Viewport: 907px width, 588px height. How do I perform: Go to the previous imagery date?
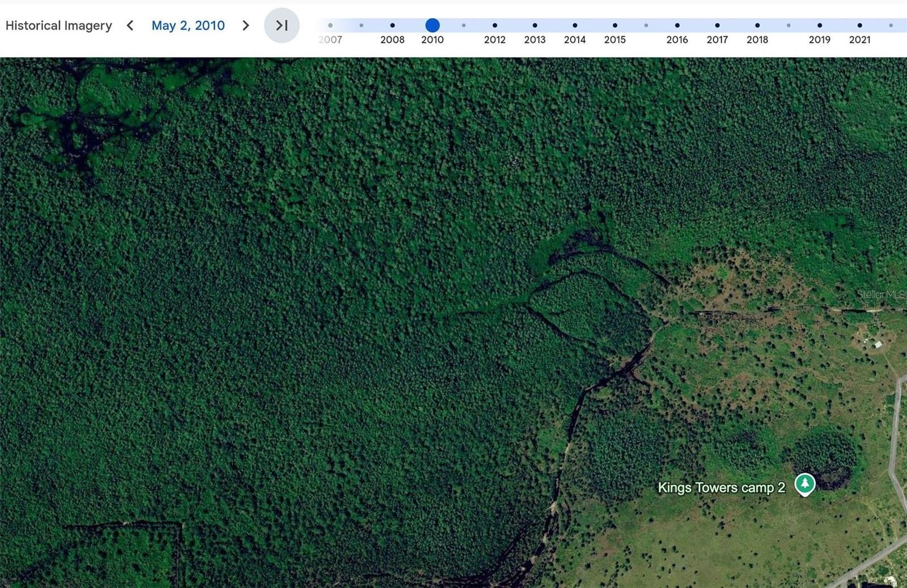130,25
